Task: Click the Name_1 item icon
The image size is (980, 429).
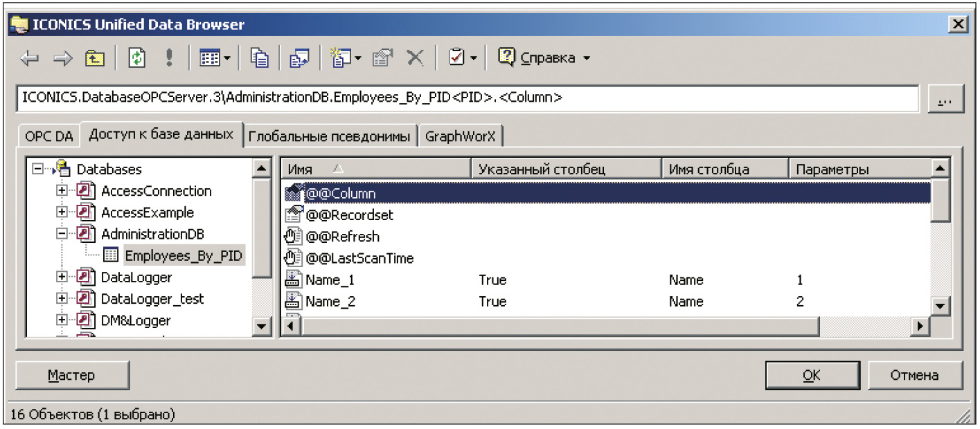Action: tap(294, 280)
